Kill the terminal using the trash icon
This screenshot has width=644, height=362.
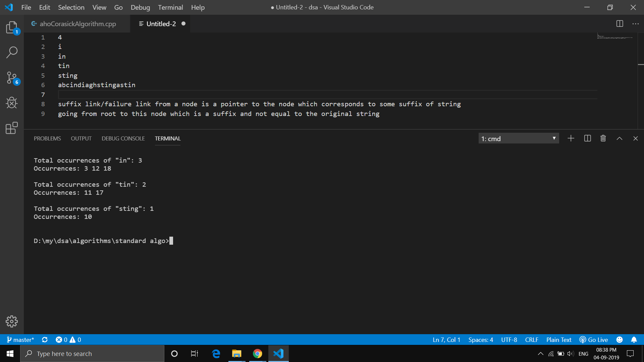[x=603, y=138]
